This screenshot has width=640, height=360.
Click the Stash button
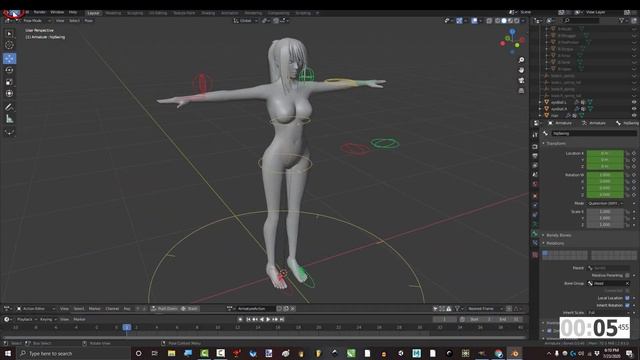click(189, 309)
